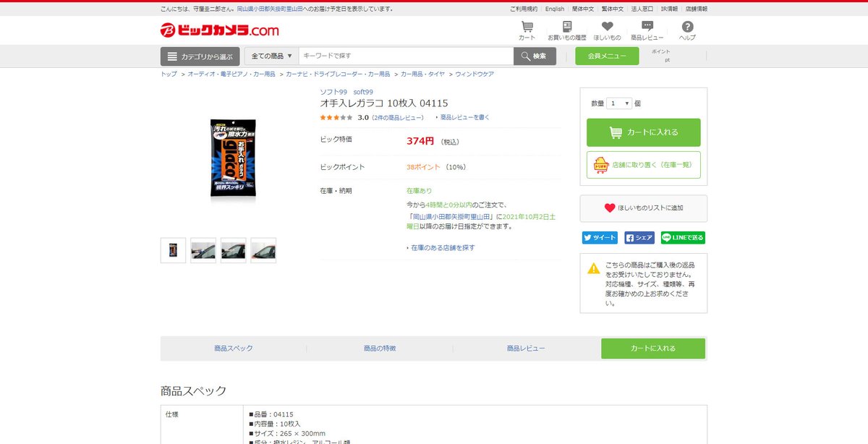The height and width of the screenshot is (444, 868).
Task: Open 法人窓口 corporate link
Action: tap(642, 9)
